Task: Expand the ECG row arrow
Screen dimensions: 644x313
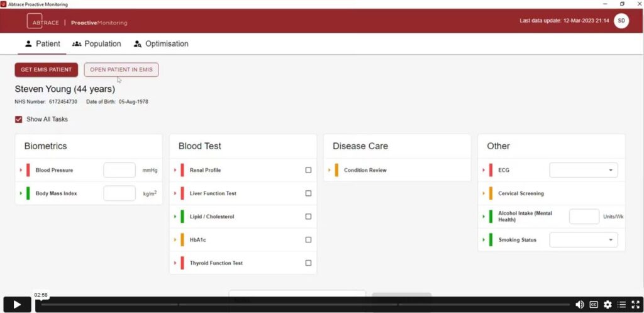Action: point(484,170)
